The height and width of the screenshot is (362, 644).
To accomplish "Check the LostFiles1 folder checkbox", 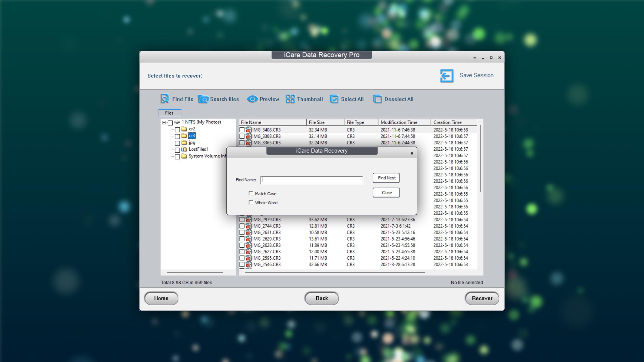I will (177, 150).
